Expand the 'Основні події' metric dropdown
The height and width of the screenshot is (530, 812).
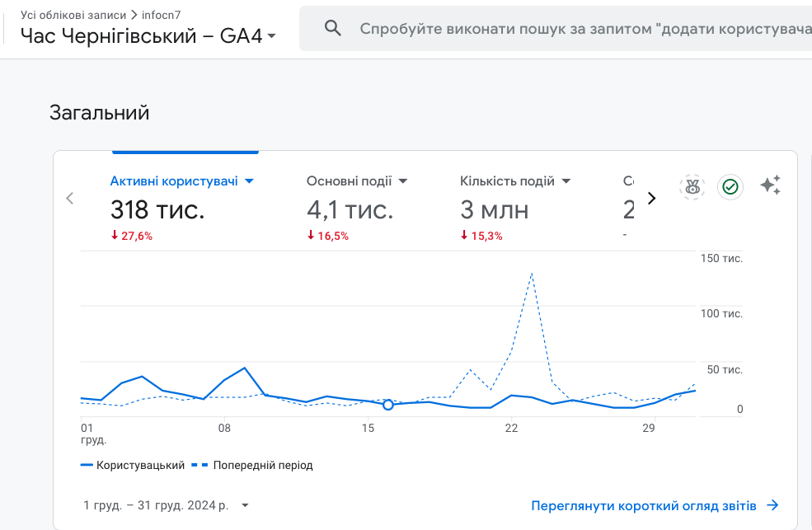403,181
